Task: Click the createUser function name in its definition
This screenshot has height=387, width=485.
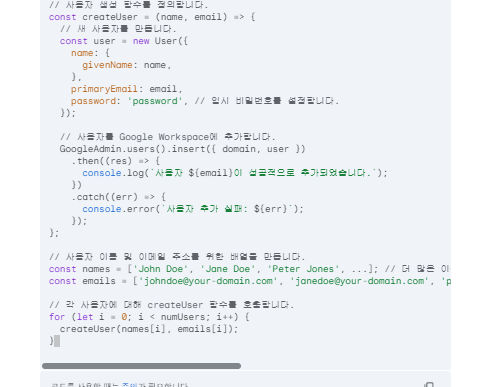Action: [x=110, y=17]
